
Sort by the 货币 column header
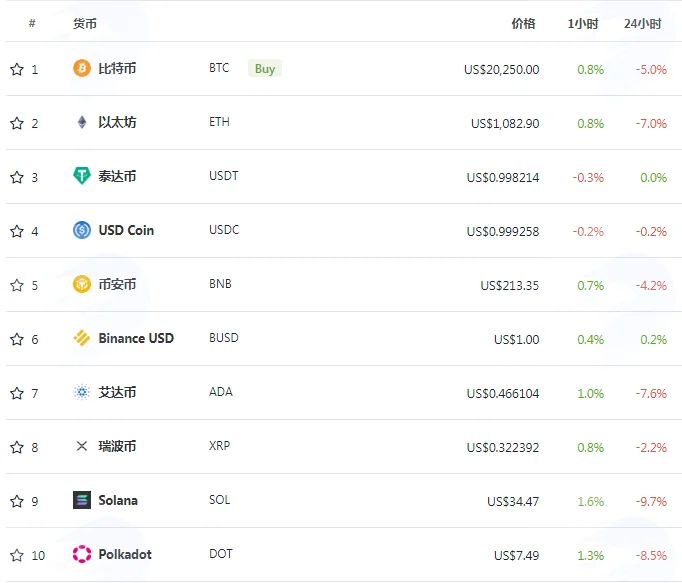point(85,23)
